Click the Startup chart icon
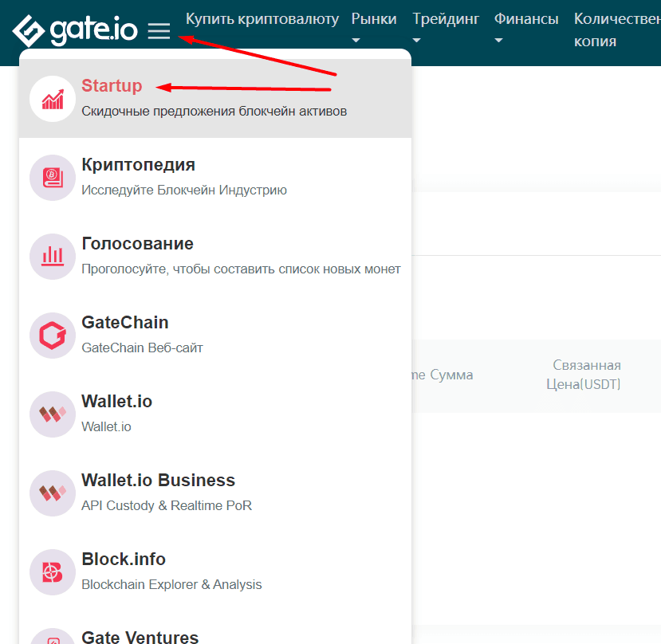Image resolution: width=661 pixels, height=644 pixels. (53, 99)
